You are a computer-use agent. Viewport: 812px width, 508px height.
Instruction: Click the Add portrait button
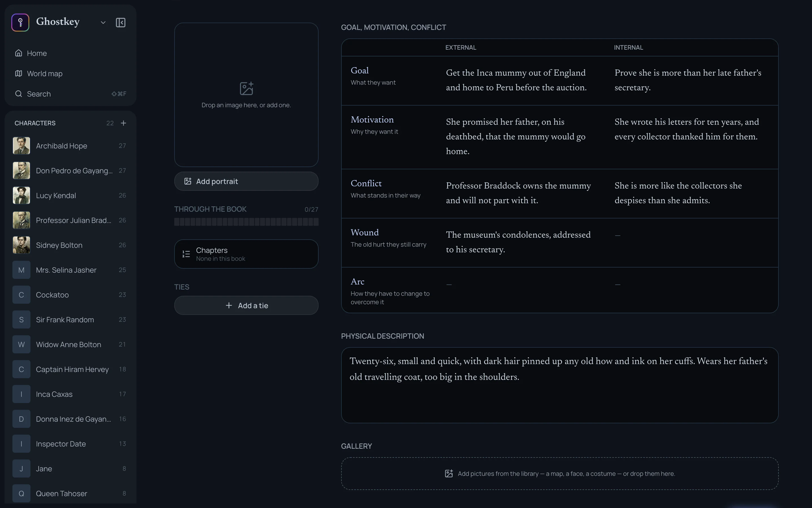[246, 181]
